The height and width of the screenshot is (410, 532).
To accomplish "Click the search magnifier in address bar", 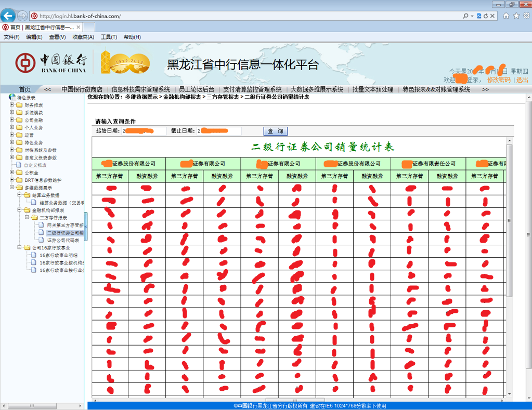I will coord(465,16).
